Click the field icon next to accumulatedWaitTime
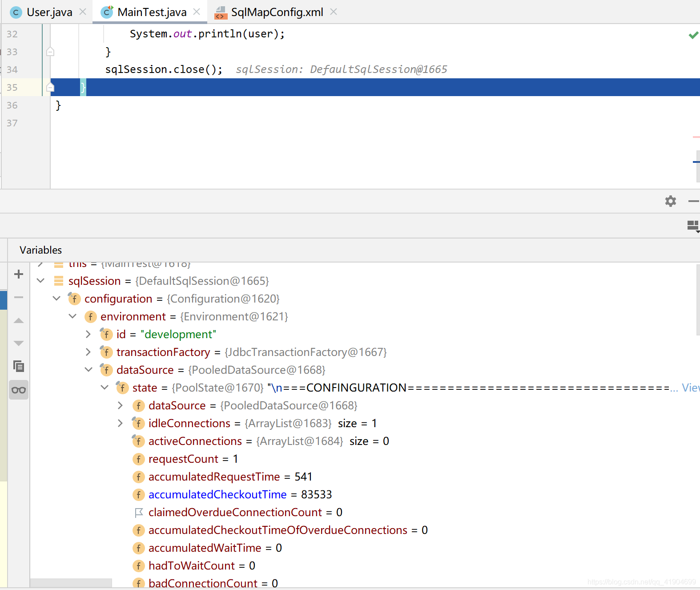700x590 pixels. tap(138, 548)
